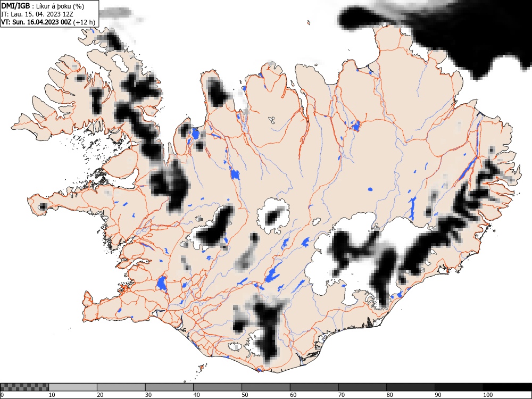532x399 pixels.
Task: Click the legend label '90'
Action: point(437,395)
